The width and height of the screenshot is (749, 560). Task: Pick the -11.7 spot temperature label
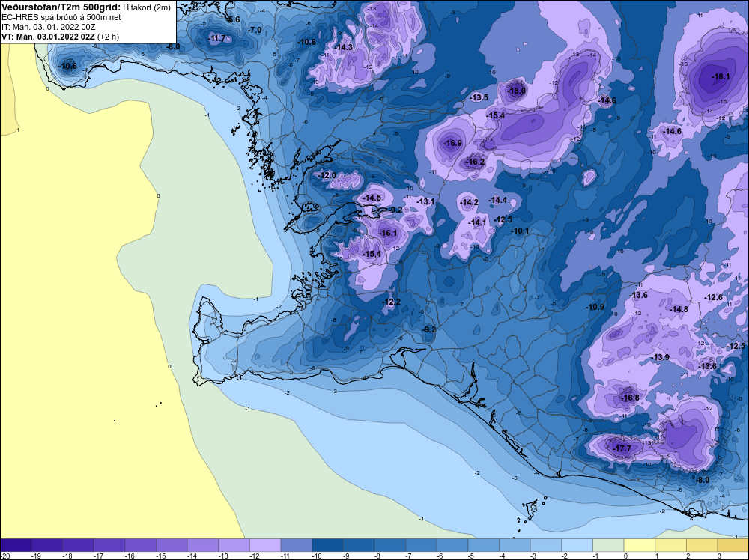click(217, 38)
